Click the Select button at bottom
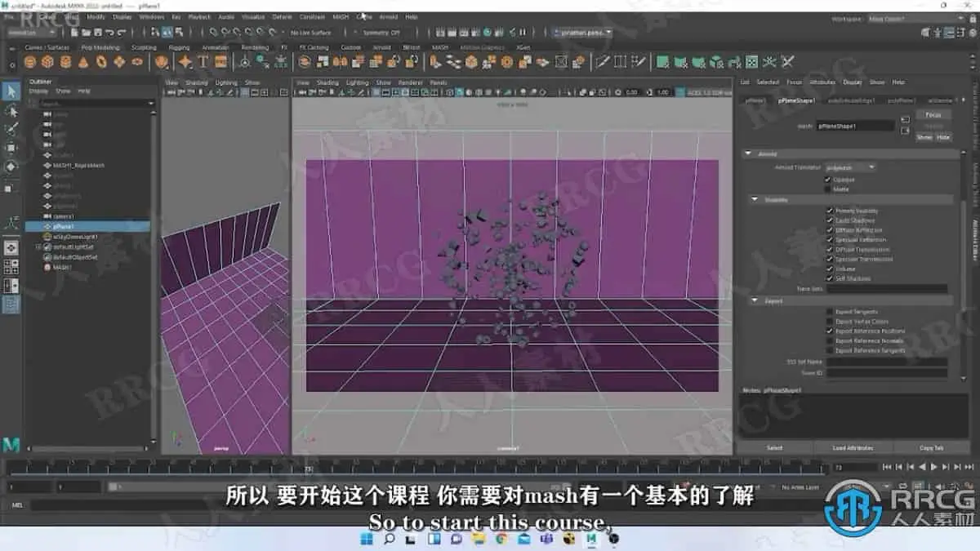Image resolution: width=980 pixels, height=551 pixels. pos(774,447)
